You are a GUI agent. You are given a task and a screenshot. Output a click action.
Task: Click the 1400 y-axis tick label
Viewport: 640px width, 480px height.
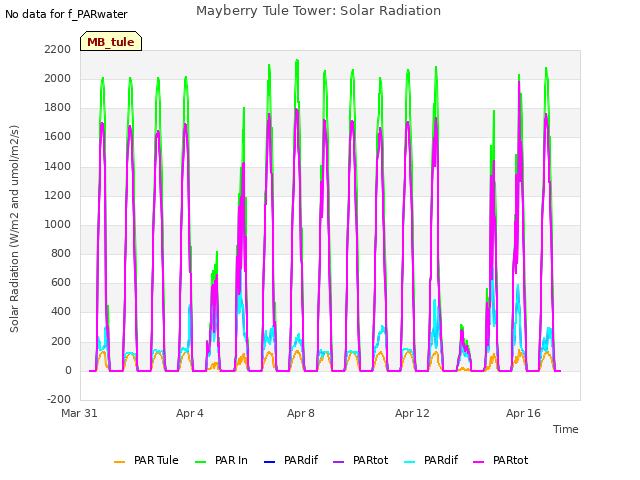[58, 166]
